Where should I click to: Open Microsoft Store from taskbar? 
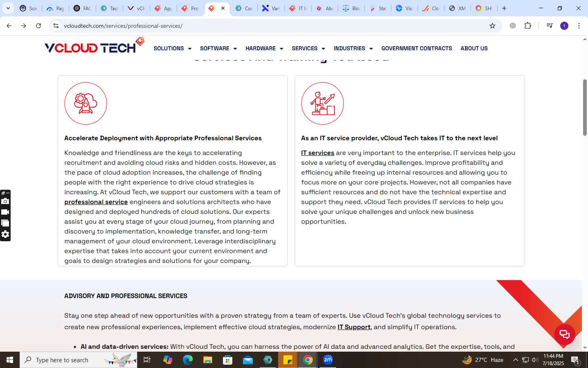click(x=228, y=360)
